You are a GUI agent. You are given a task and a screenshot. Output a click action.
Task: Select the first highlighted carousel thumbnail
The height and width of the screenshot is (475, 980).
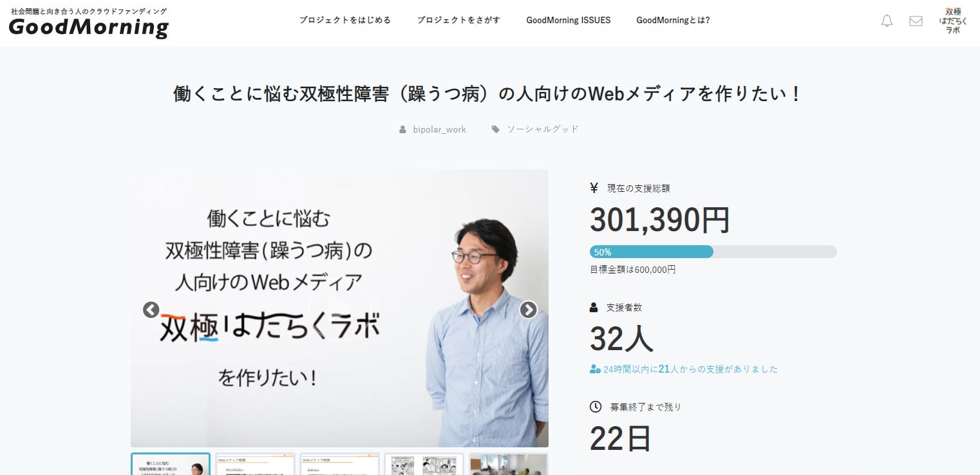(171, 464)
